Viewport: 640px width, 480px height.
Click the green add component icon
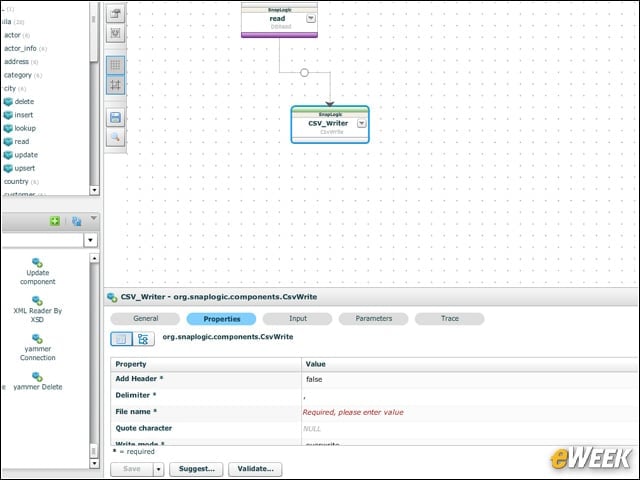tap(55, 221)
